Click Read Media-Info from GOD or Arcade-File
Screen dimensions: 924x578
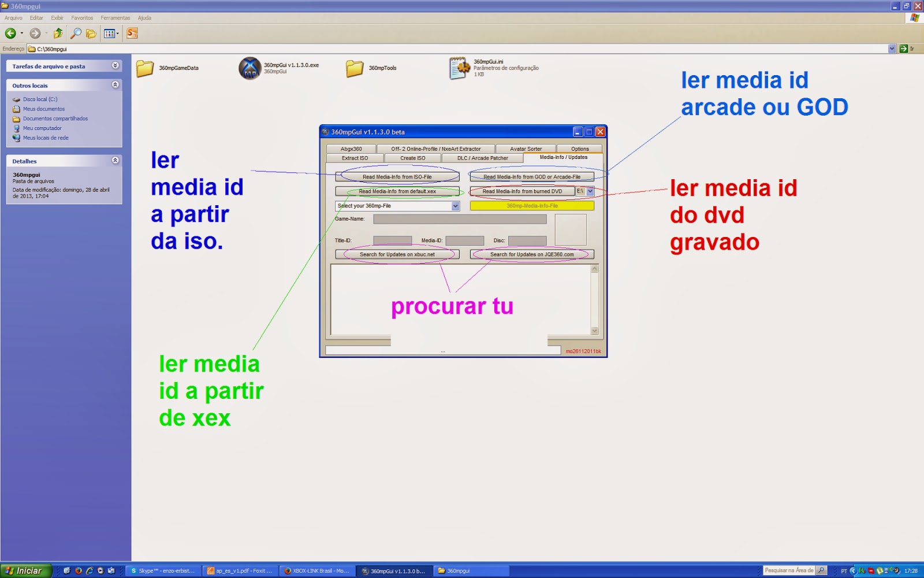click(x=532, y=177)
